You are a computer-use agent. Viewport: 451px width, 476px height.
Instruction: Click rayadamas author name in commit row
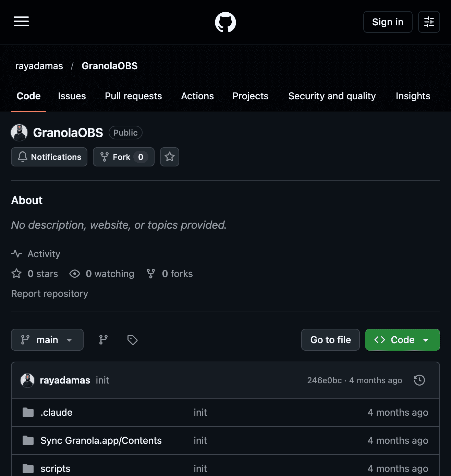tap(65, 380)
